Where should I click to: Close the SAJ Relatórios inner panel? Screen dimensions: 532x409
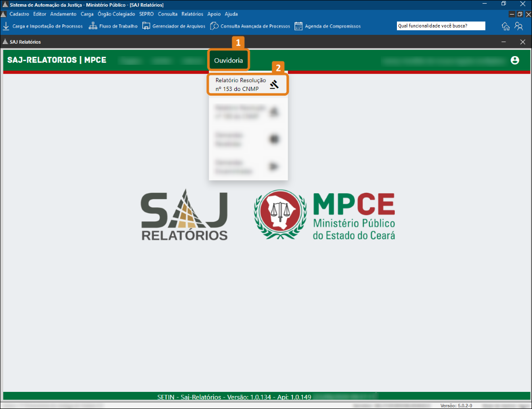pyautogui.click(x=523, y=42)
